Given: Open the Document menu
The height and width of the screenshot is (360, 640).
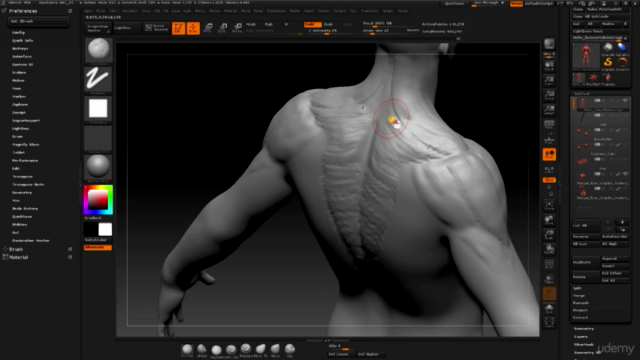Looking at the screenshot, I should (x=130, y=11).
